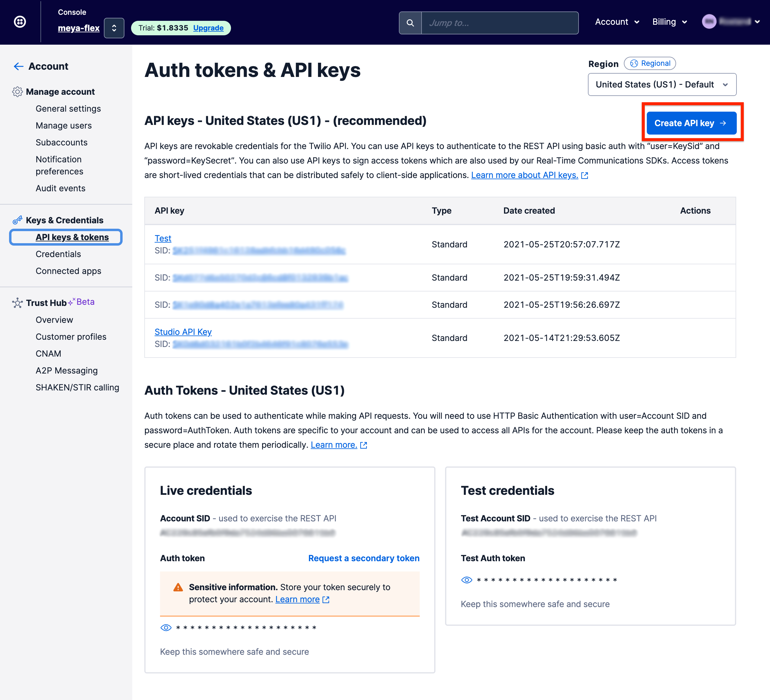Click the back arrow next to Account

18,66
